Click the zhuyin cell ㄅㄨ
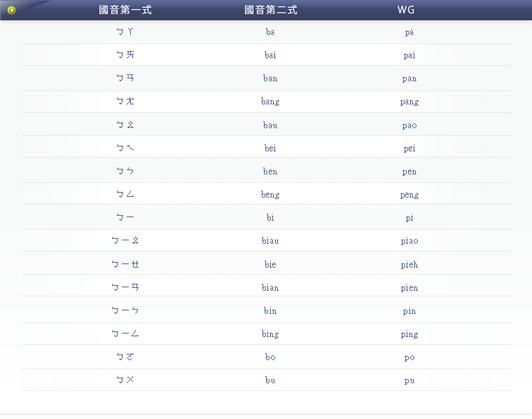Image resolution: width=532 pixels, height=419 pixels. click(x=125, y=380)
